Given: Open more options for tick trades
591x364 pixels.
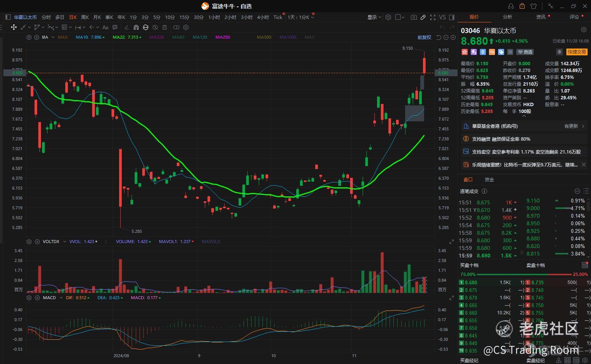Looking at the screenshot, I should pos(577,191).
